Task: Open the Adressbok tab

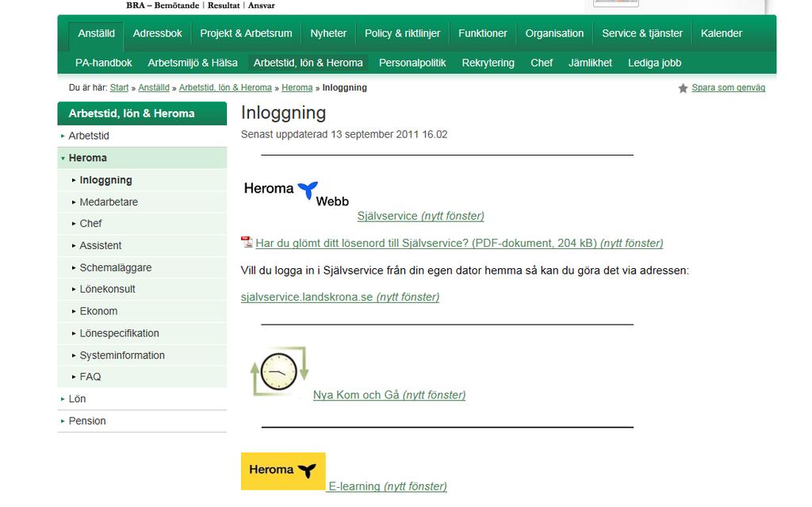Action: (x=158, y=33)
